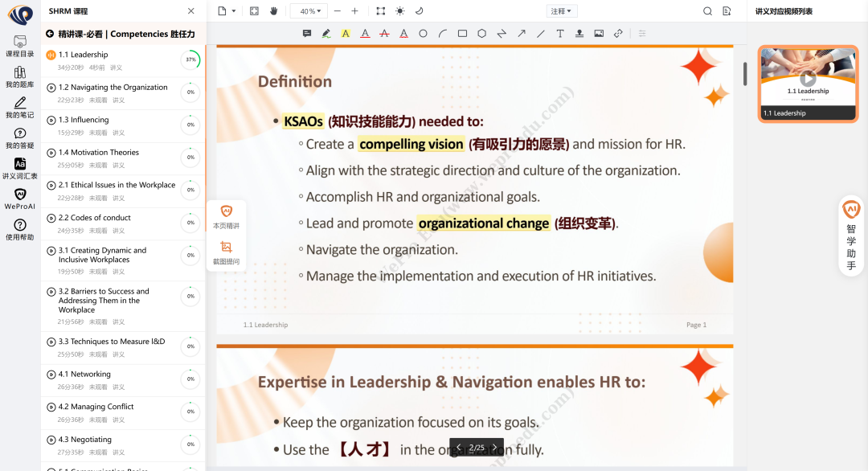The image size is (868, 471).
Task: Select the rectangle shape tool
Action: pyautogui.click(x=462, y=34)
